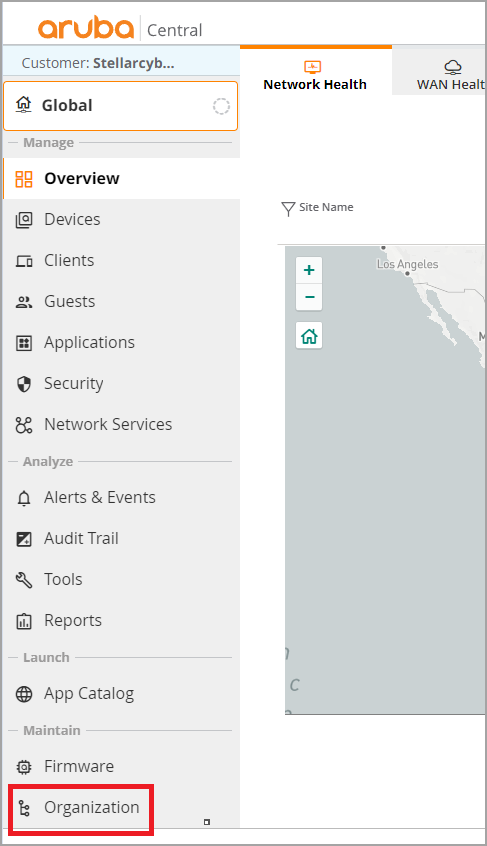Click the Network Services nodes icon
The width and height of the screenshot is (487, 846).
click(x=24, y=425)
